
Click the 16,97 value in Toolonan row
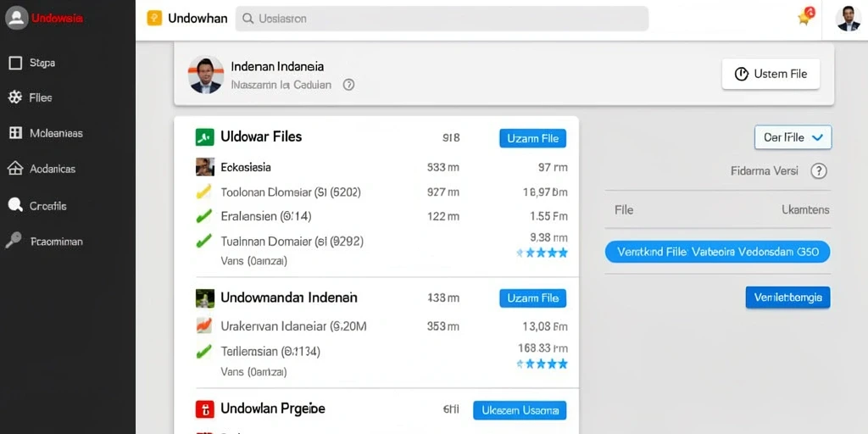(x=545, y=192)
